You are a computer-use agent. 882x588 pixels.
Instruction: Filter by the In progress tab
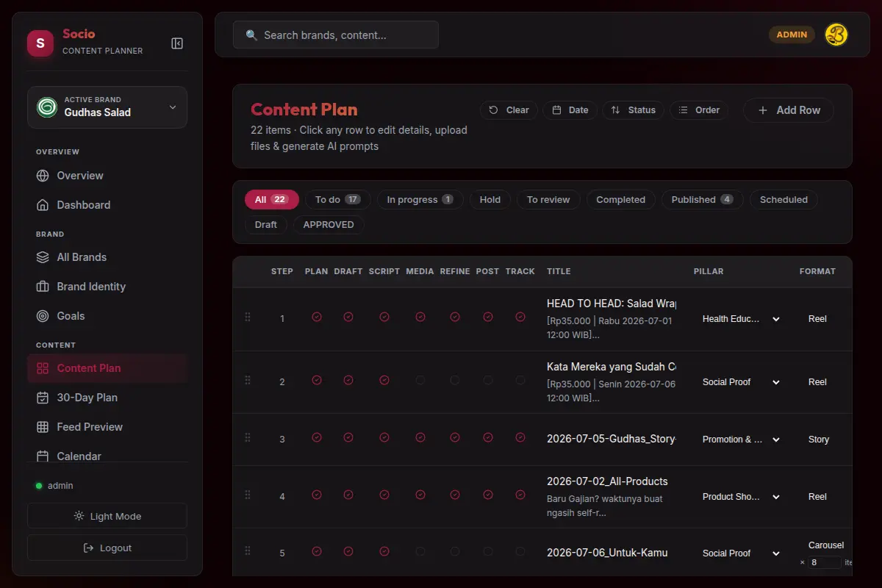pyautogui.click(x=420, y=200)
